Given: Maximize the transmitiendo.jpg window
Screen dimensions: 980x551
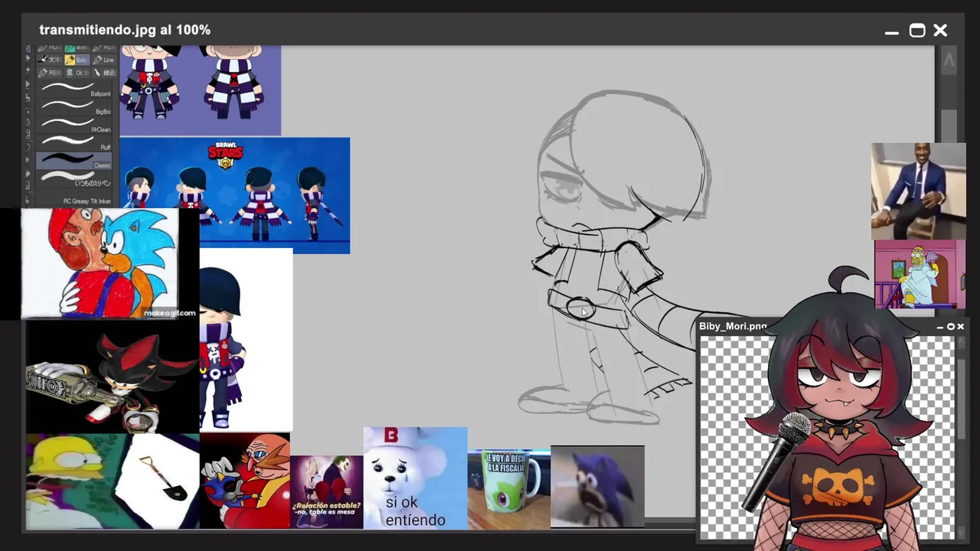Looking at the screenshot, I should click(x=916, y=31).
